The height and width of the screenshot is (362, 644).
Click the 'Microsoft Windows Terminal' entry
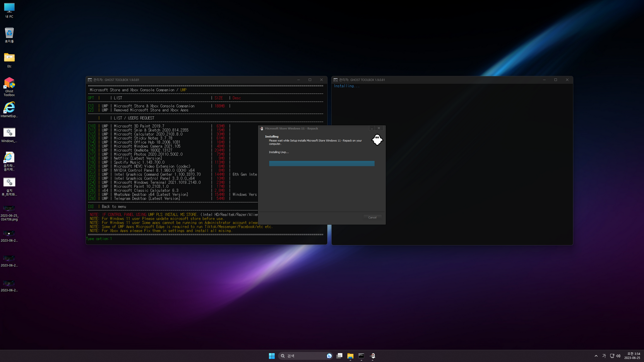pos(157,183)
